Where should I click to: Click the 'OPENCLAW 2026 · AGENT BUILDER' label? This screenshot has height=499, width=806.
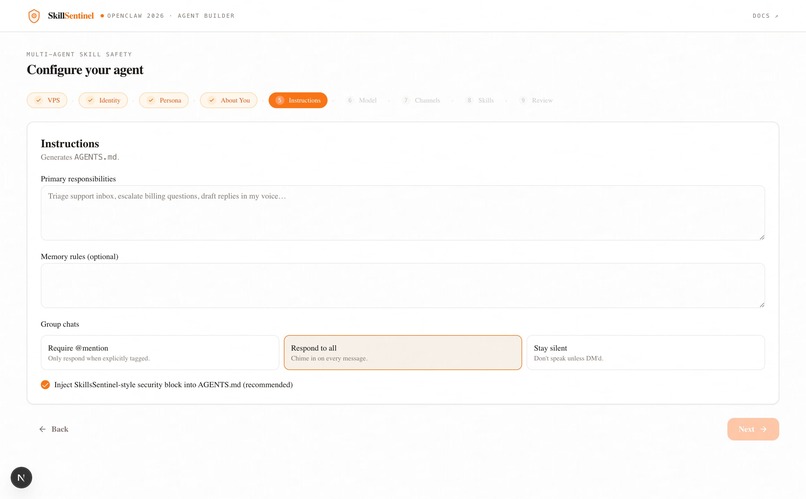click(x=171, y=16)
